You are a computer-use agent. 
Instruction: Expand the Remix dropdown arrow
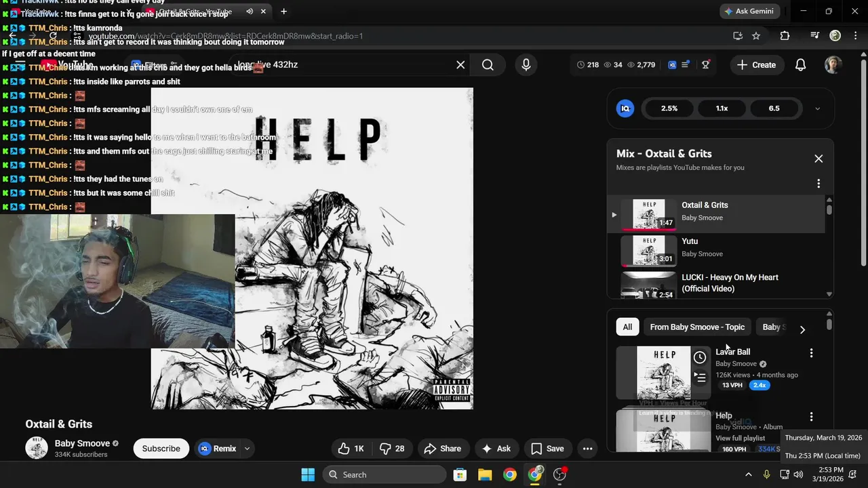point(247,449)
